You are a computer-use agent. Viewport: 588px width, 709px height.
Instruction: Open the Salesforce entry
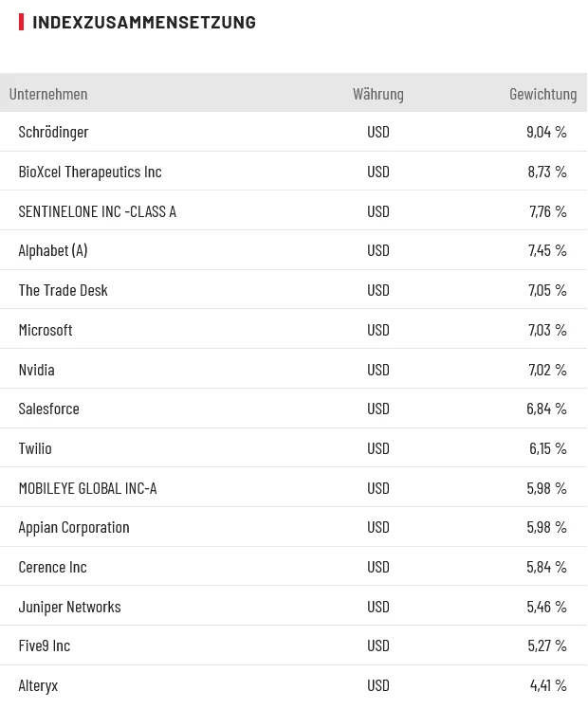[48, 409]
